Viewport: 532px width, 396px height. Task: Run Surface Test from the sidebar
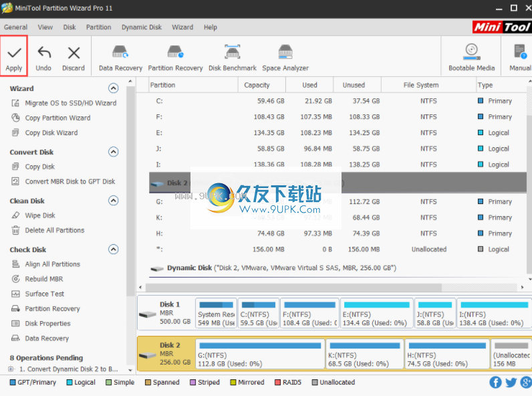(x=38, y=294)
